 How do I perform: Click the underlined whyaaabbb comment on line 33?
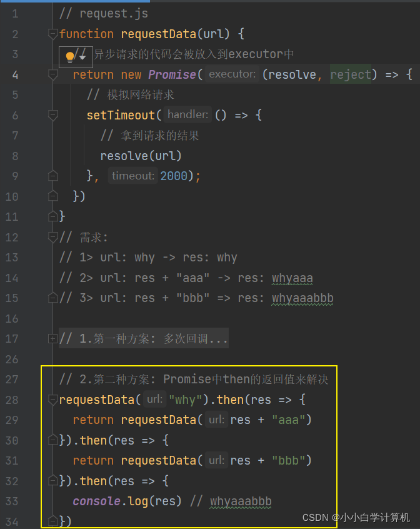click(241, 501)
